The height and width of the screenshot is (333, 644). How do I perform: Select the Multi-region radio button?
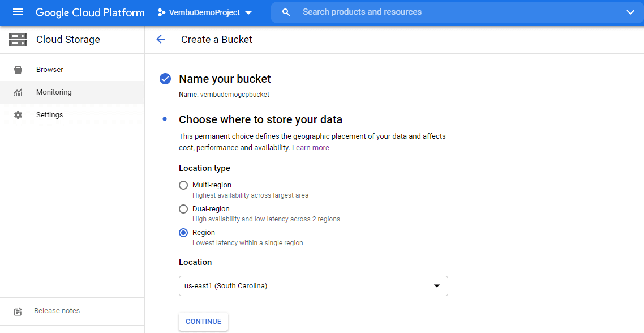point(183,185)
